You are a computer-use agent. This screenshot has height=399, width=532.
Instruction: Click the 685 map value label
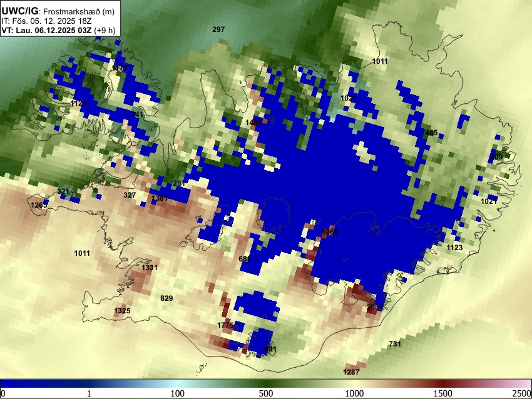245,259
